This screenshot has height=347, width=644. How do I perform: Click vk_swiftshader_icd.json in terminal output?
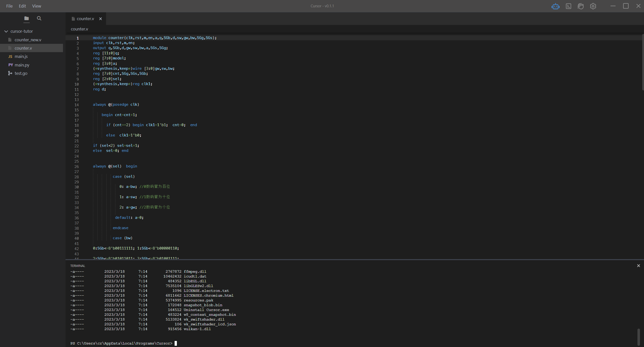click(210, 324)
